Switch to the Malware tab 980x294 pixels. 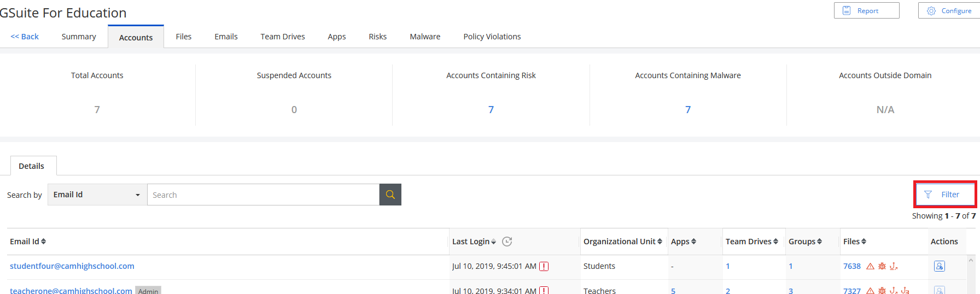pyautogui.click(x=425, y=37)
